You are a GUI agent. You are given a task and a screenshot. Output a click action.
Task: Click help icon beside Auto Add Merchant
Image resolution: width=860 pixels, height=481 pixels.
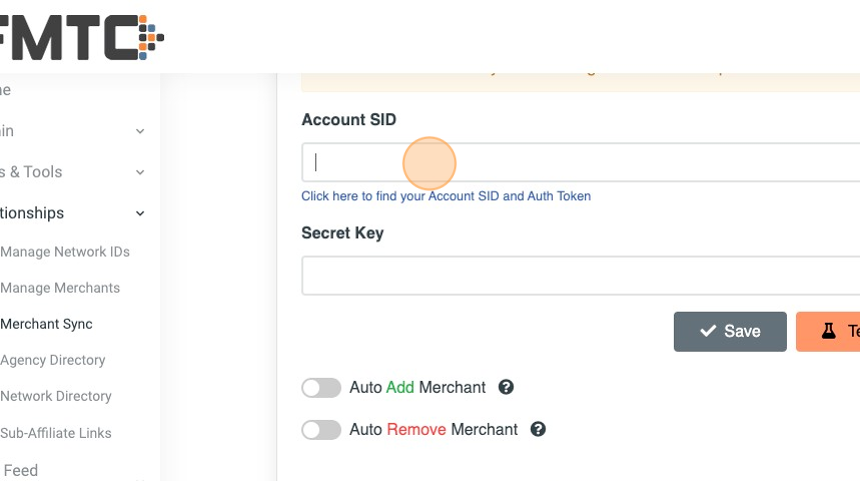(506, 387)
